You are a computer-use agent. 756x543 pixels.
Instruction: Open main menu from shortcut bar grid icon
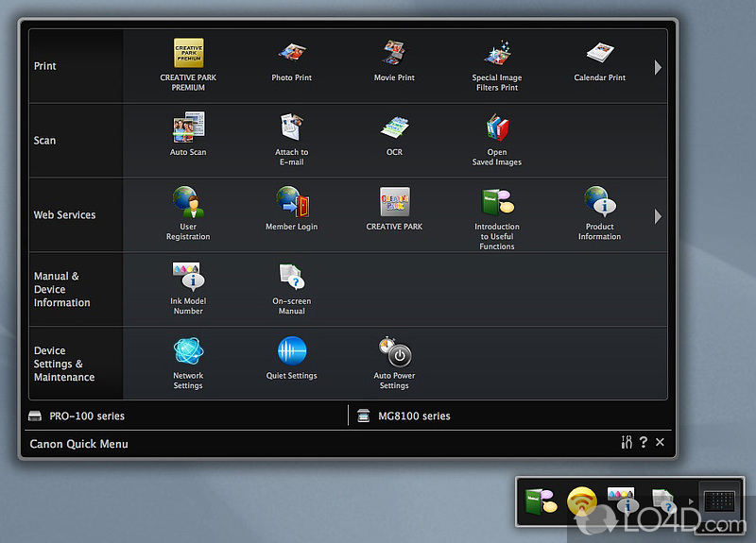coord(720,501)
